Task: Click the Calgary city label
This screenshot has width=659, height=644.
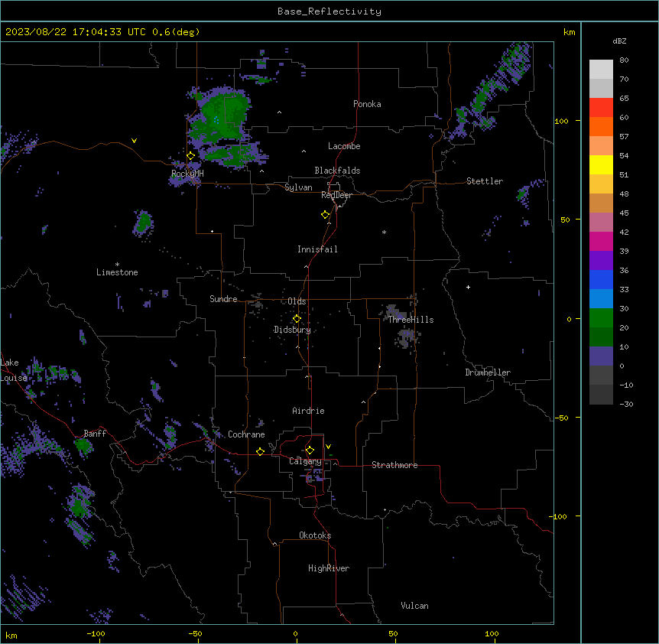Action: coord(305,461)
